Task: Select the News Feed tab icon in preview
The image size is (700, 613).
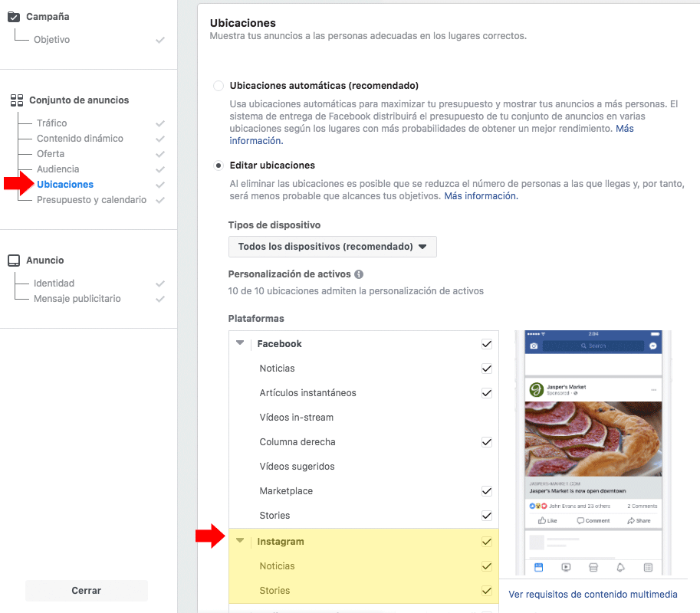Action: 539,566
